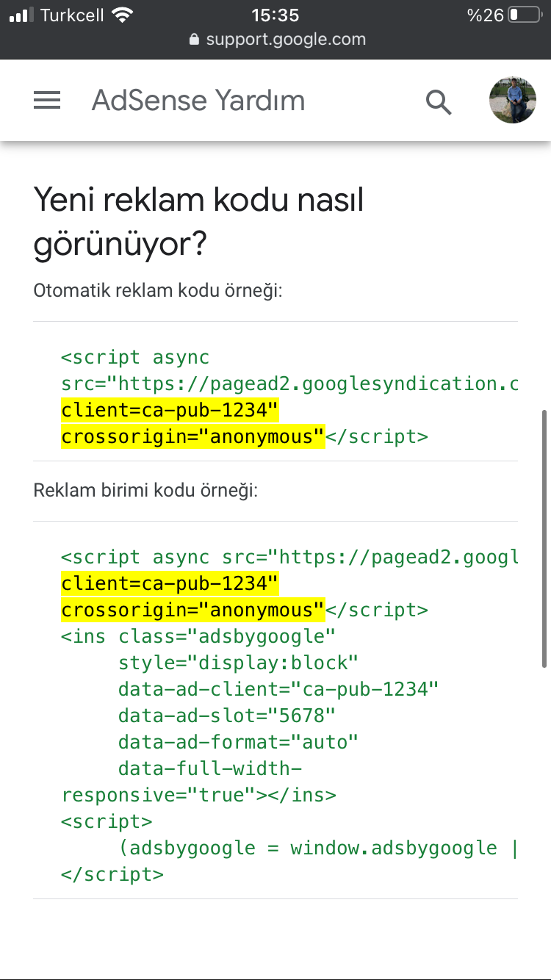Viewport: 551px width, 980px height.
Task: Tap the src="https://pagead2.googlesyndication.c line
Action: pyautogui.click(x=290, y=384)
